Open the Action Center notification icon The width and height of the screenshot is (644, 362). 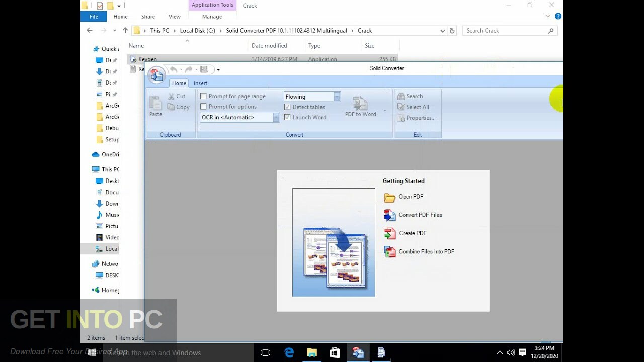point(522,352)
